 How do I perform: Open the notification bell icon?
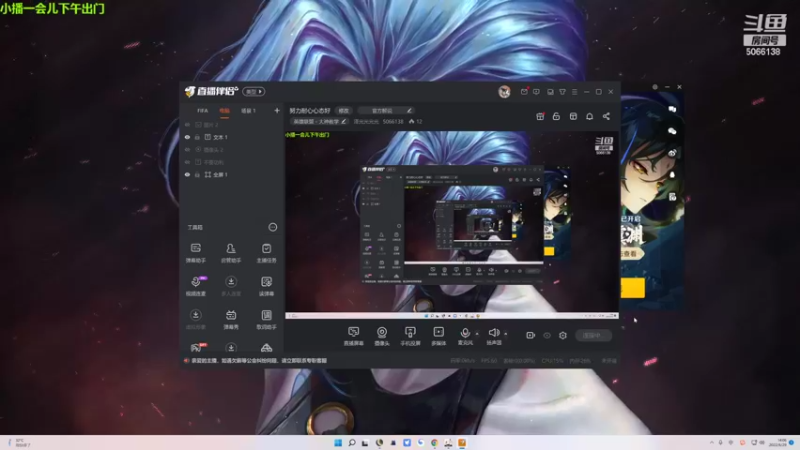coord(589,116)
